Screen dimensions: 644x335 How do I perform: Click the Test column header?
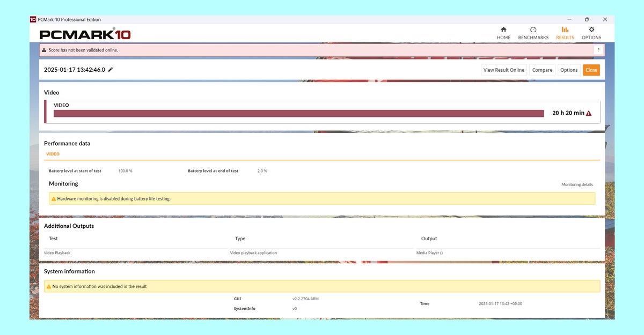pyautogui.click(x=53, y=239)
